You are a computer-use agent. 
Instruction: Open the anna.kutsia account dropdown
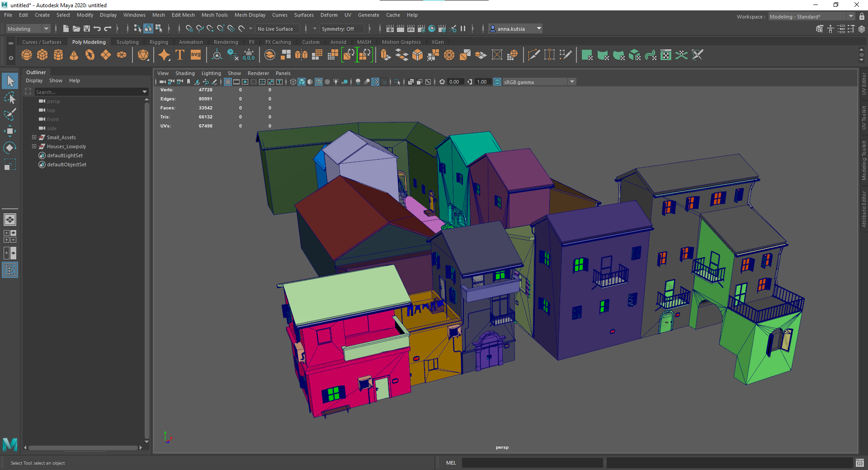tap(515, 28)
